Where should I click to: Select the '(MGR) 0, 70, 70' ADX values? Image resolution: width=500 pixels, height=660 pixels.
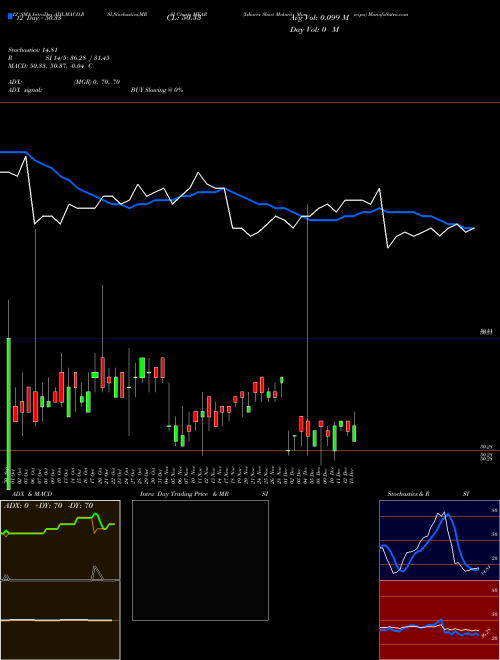point(97,82)
